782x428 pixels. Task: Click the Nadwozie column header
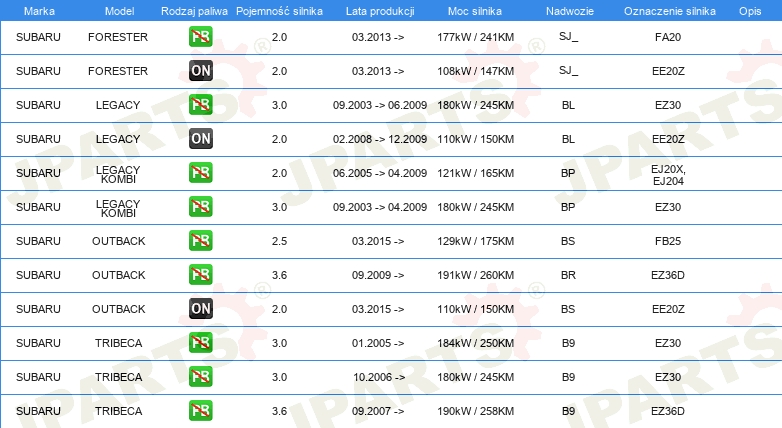(x=570, y=11)
